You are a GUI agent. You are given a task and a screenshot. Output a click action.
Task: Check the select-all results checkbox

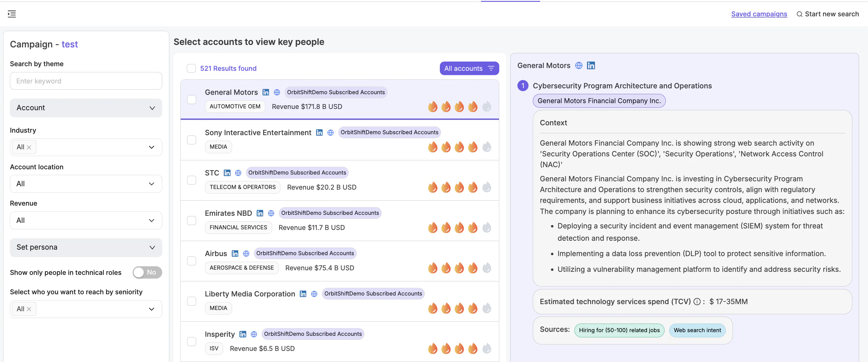(191, 68)
